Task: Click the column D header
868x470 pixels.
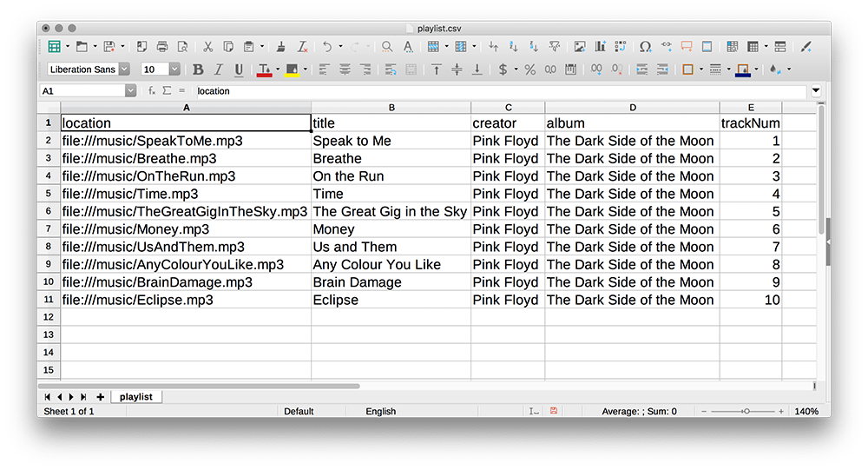Action: (x=632, y=108)
